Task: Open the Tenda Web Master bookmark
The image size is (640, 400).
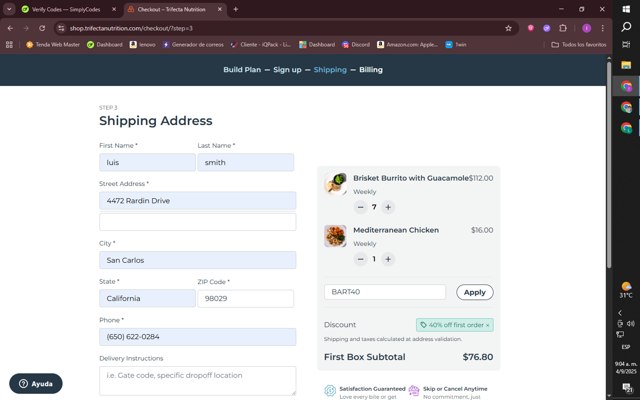Action: tap(53, 44)
